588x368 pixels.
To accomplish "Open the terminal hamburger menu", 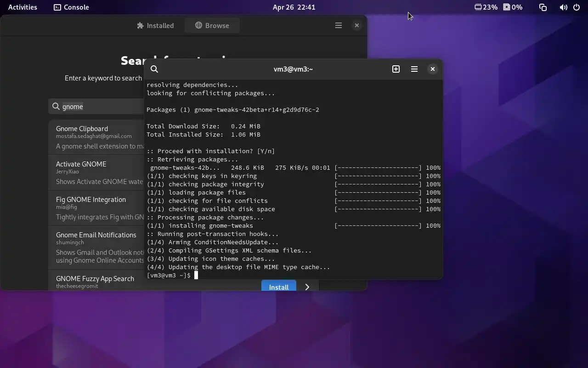I will (414, 69).
